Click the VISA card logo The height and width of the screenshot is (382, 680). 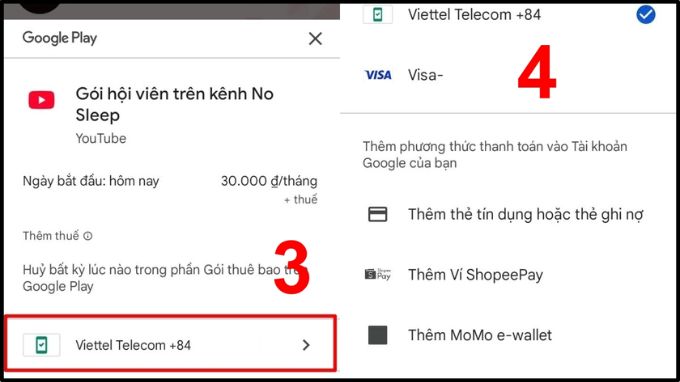[378, 75]
